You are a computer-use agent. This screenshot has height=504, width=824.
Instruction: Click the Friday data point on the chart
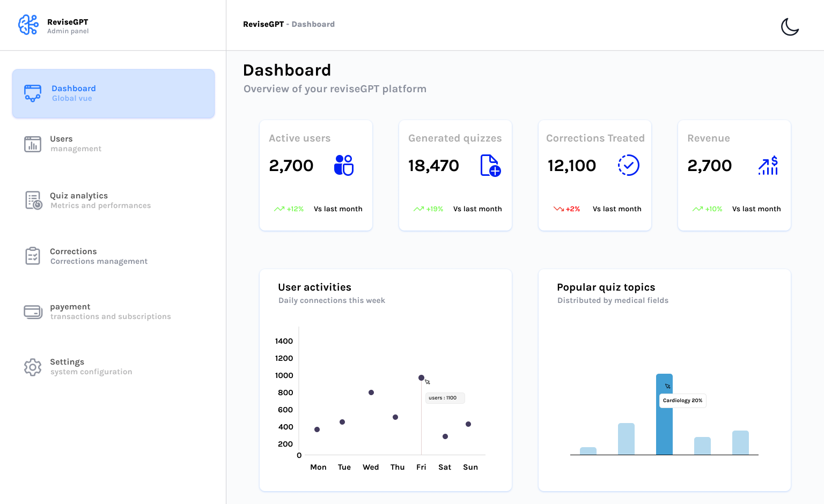(x=421, y=378)
